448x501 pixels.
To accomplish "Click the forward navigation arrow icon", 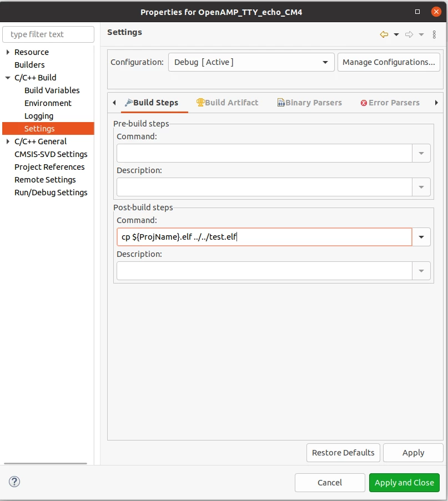I will 409,34.
